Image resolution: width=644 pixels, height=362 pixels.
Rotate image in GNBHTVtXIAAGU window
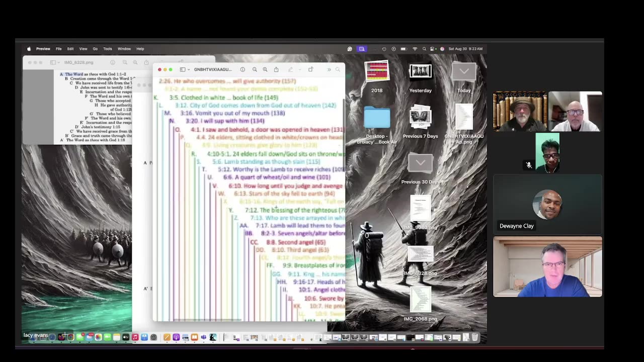pos(310,69)
